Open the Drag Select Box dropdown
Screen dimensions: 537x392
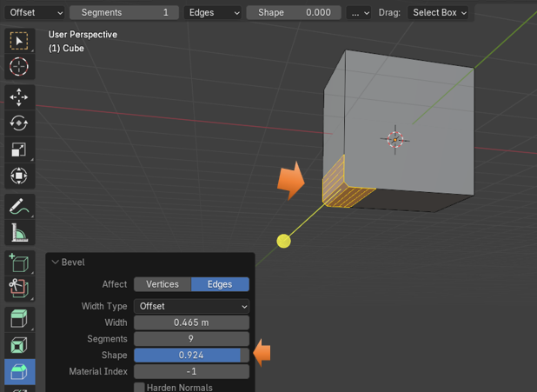click(x=439, y=12)
